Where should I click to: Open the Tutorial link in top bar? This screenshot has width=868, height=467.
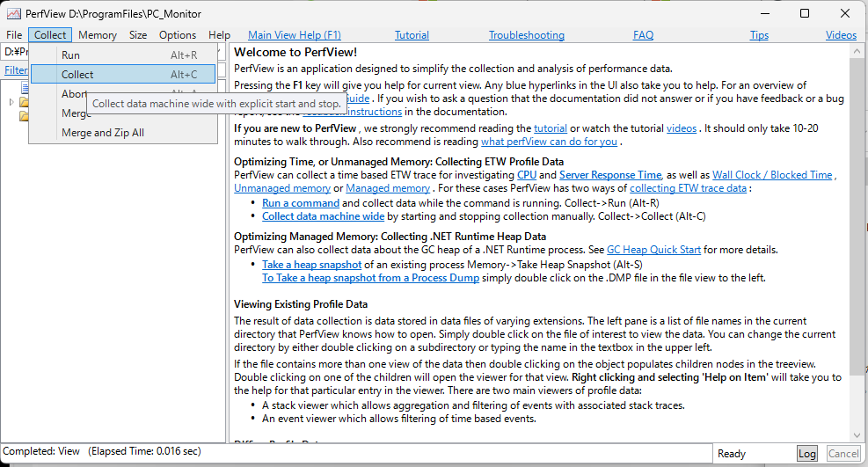click(412, 35)
